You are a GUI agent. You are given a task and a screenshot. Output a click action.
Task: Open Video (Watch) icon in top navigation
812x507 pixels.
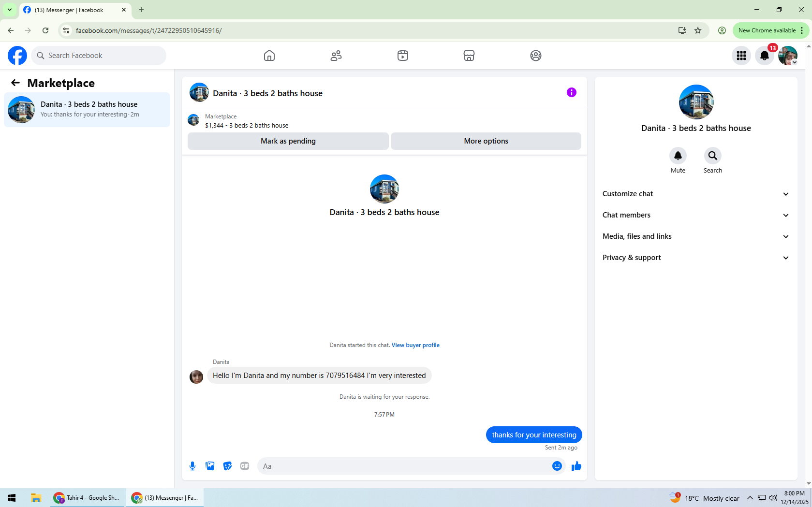[x=403, y=56]
